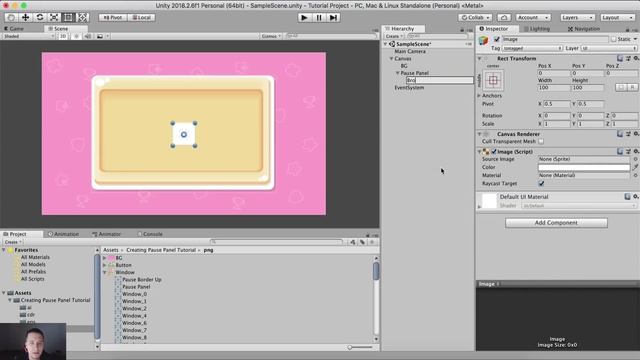Switch to the Console tab

pos(150,234)
